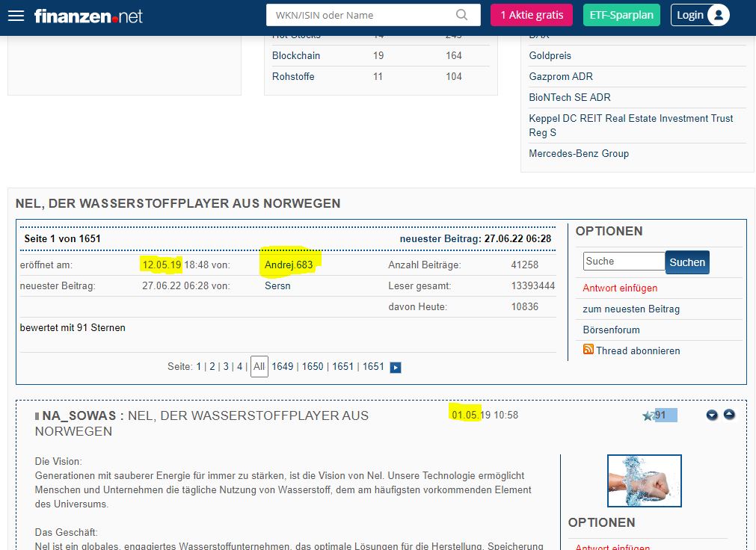The height and width of the screenshot is (550, 756).
Task: Click the Login button
Action: pyautogui.click(x=700, y=15)
